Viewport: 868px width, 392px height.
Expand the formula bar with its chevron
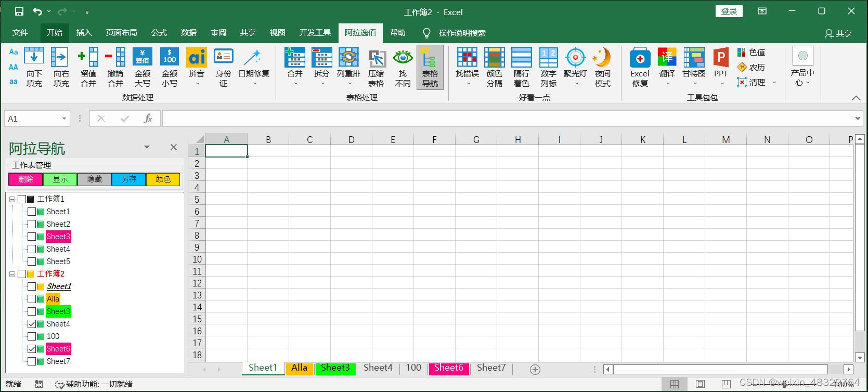(858, 119)
